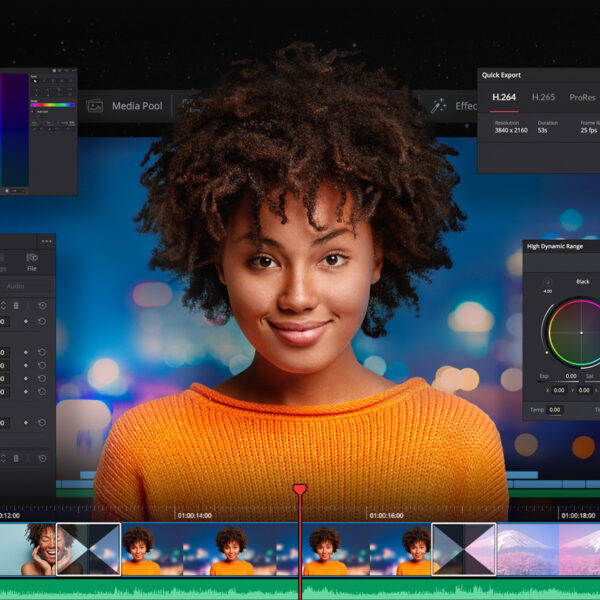The width and height of the screenshot is (600, 600).
Task: Open the three-dots options menu in inspector
Action: (x=46, y=241)
